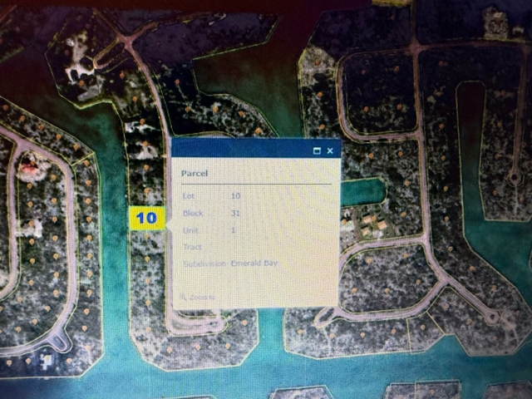Click the Zoom to magnifier icon
The height and width of the screenshot is (399, 532).
[183, 296]
